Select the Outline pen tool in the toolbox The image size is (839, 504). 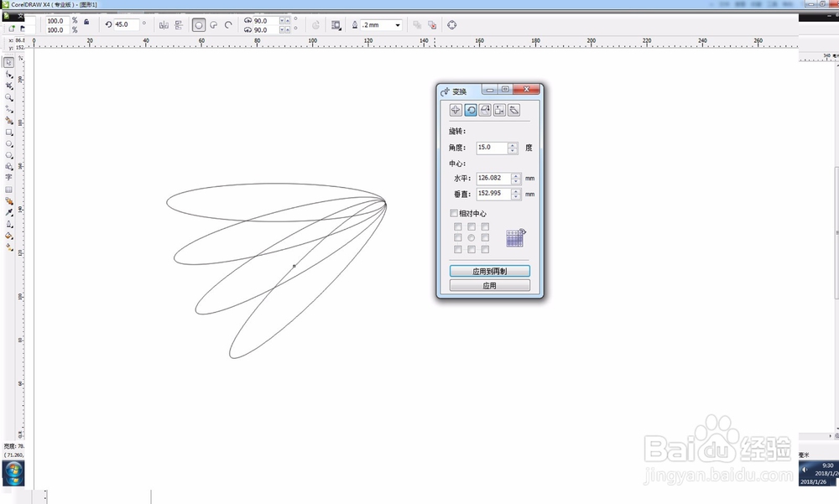pyautogui.click(x=8, y=224)
